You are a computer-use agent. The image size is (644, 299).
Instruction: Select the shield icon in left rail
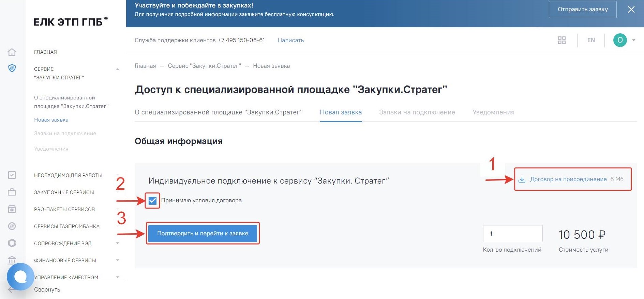click(x=12, y=68)
